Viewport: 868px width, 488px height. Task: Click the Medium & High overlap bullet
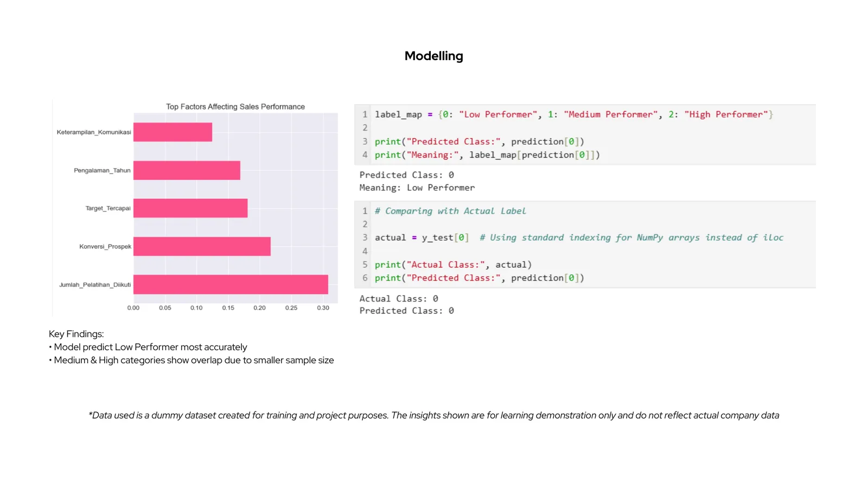[x=192, y=360]
